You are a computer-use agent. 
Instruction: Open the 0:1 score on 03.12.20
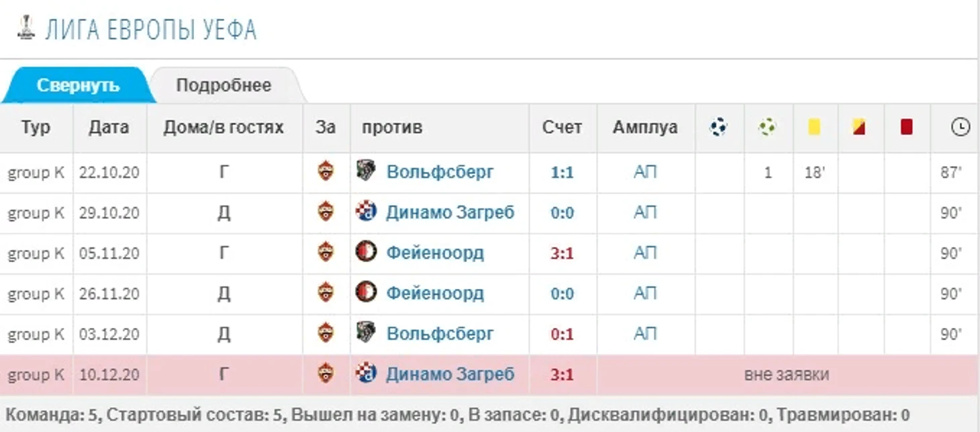(x=562, y=334)
